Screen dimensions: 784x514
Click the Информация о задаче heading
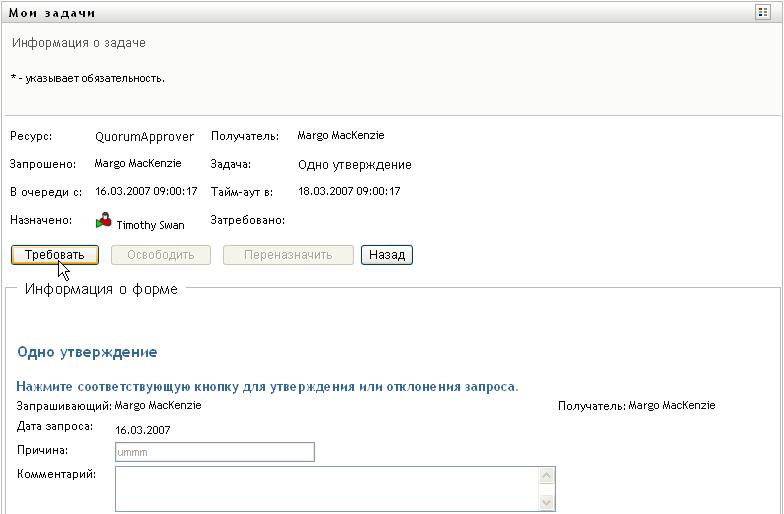78,44
